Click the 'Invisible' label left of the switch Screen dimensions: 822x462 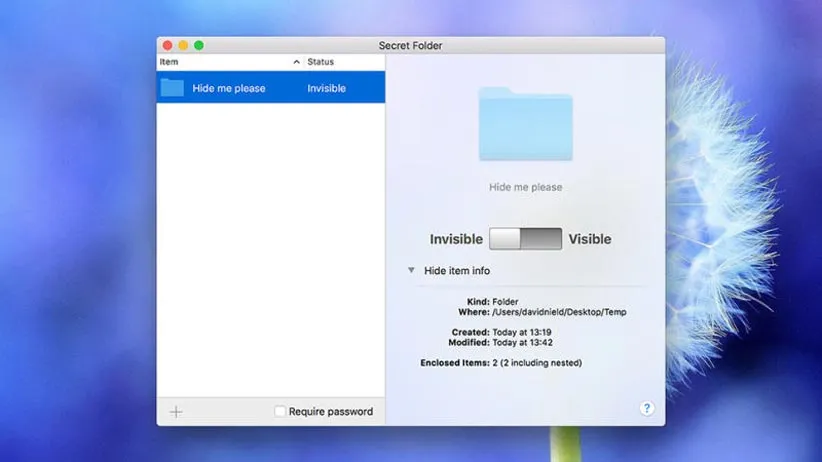pos(456,239)
